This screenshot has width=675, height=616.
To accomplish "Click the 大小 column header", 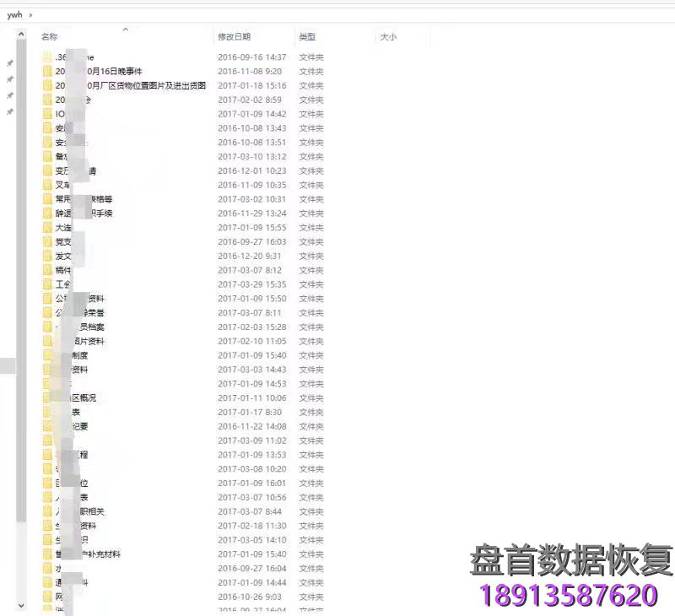I will click(x=388, y=36).
